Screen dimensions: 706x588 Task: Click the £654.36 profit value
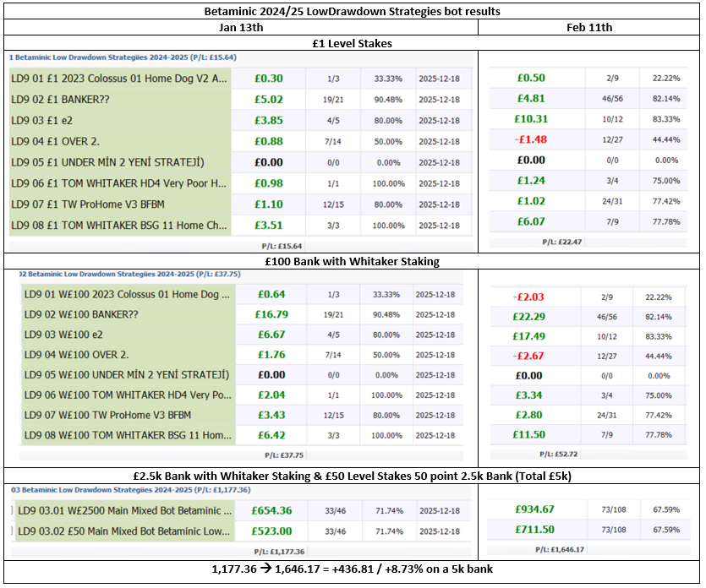coord(271,510)
